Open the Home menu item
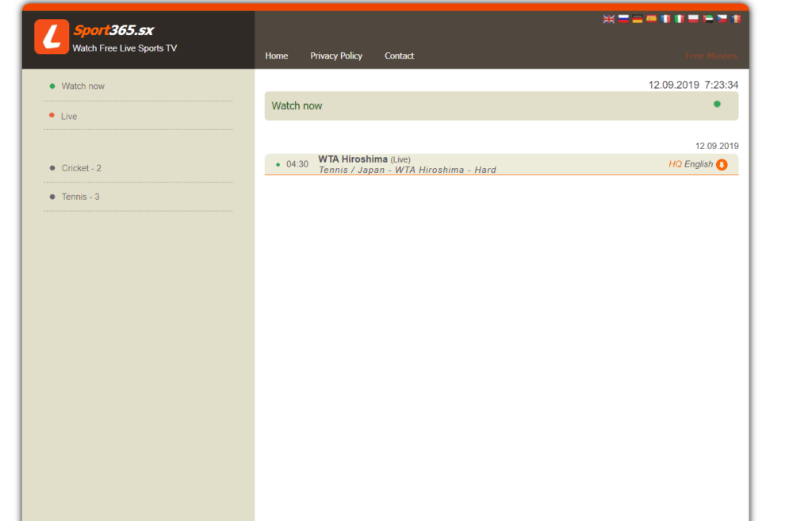Screen dimensions: 812x521 click(x=277, y=56)
